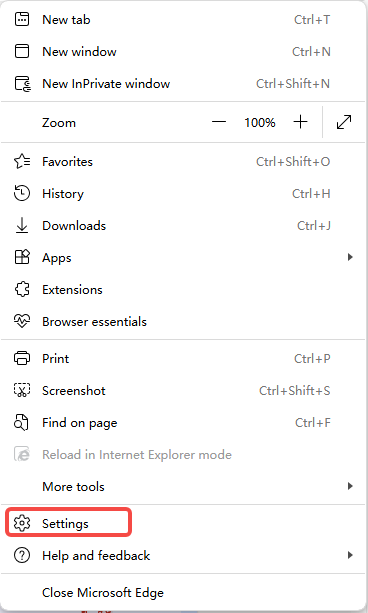
Task: Increase zoom with the plus button
Action: pos(300,122)
